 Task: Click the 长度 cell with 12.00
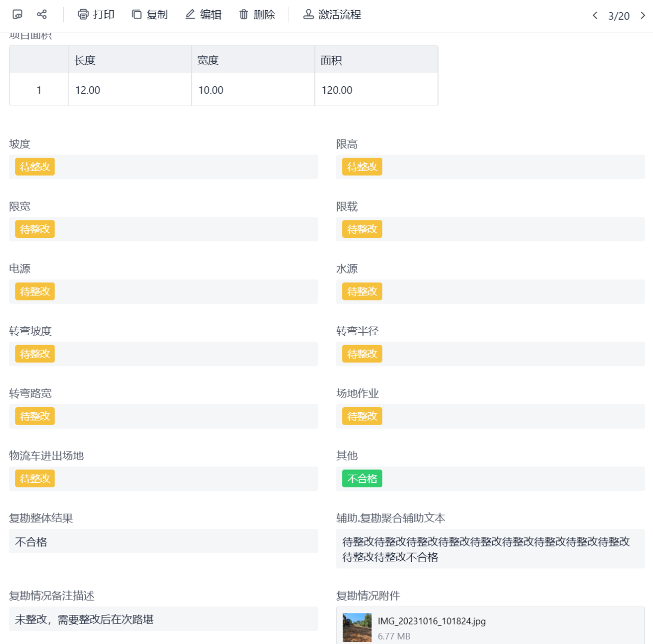click(130, 90)
